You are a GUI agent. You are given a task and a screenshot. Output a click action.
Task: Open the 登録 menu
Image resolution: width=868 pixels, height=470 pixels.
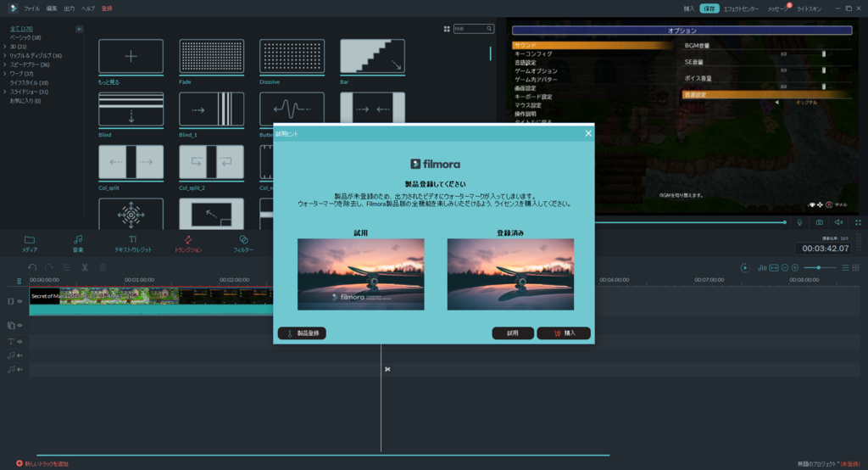(107, 8)
